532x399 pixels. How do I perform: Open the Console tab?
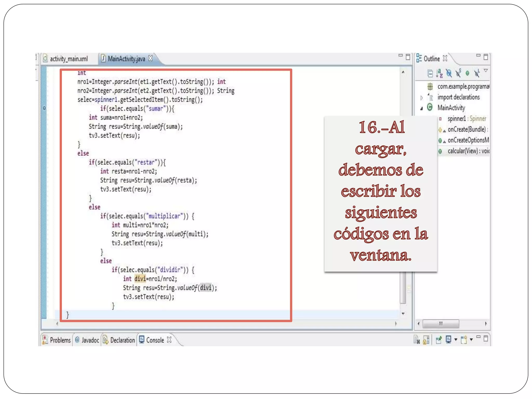[x=151, y=340]
